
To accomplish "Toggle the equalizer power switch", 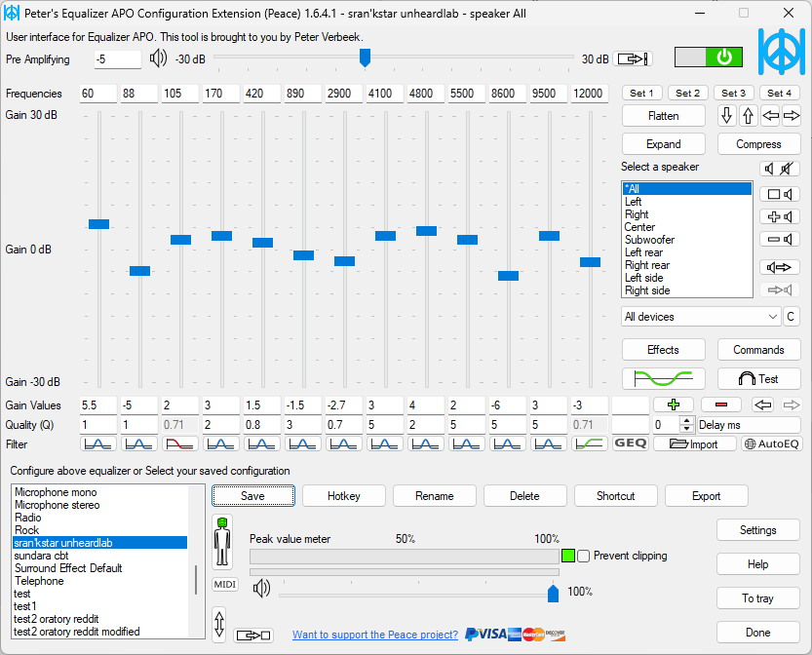I will pyautogui.click(x=708, y=57).
